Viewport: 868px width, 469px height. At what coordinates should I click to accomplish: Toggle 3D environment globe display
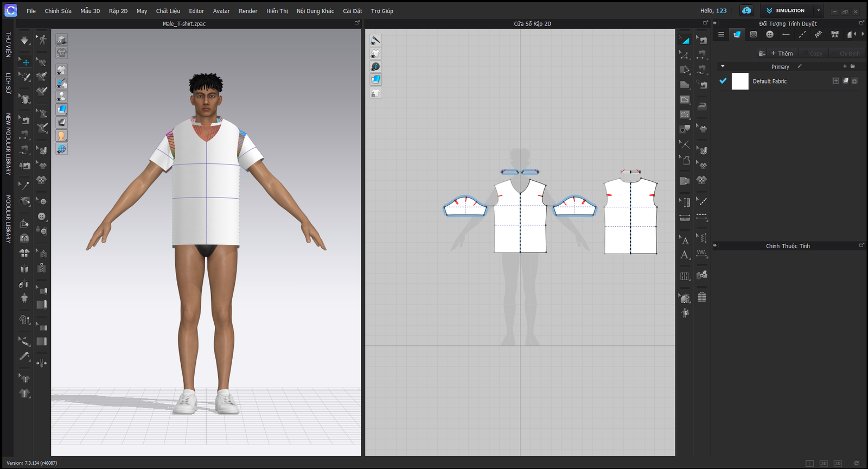tap(62, 149)
